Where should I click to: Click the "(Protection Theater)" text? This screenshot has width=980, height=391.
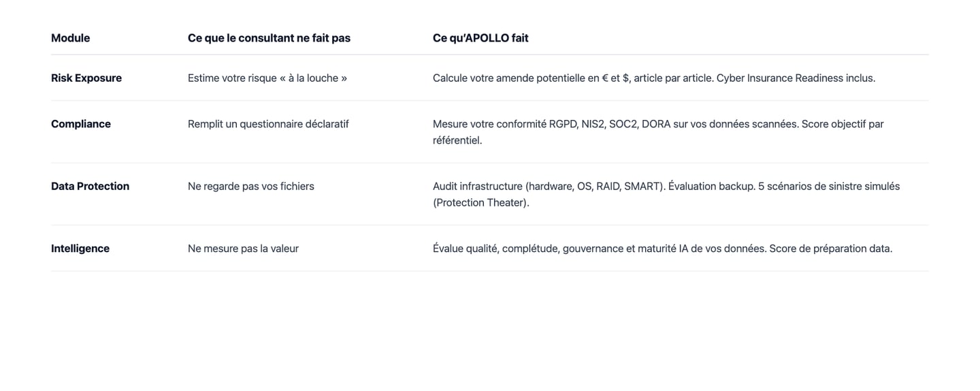coord(480,203)
